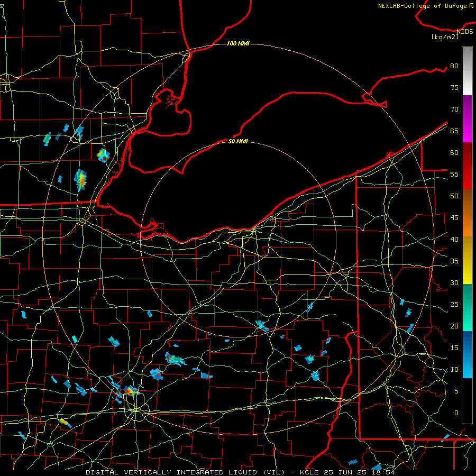Select the orange-brown segment of the color scale

point(467,213)
